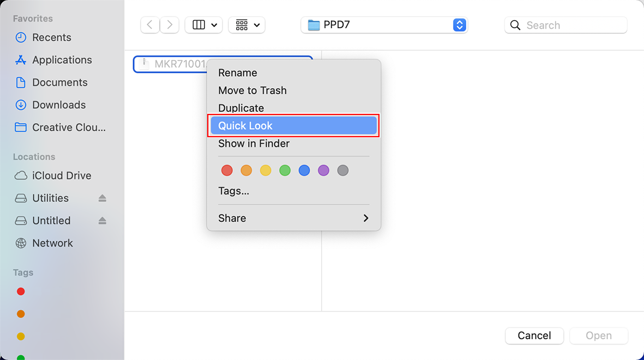Select Move to Trash in context menu
This screenshot has height=360, width=644.
coord(252,90)
